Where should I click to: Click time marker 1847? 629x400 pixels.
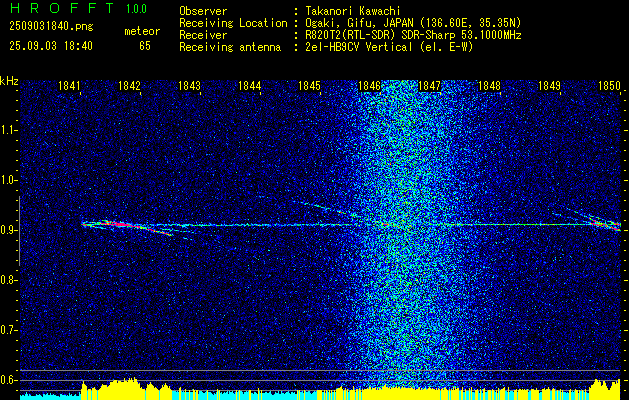pyautogui.click(x=429, y=86)
